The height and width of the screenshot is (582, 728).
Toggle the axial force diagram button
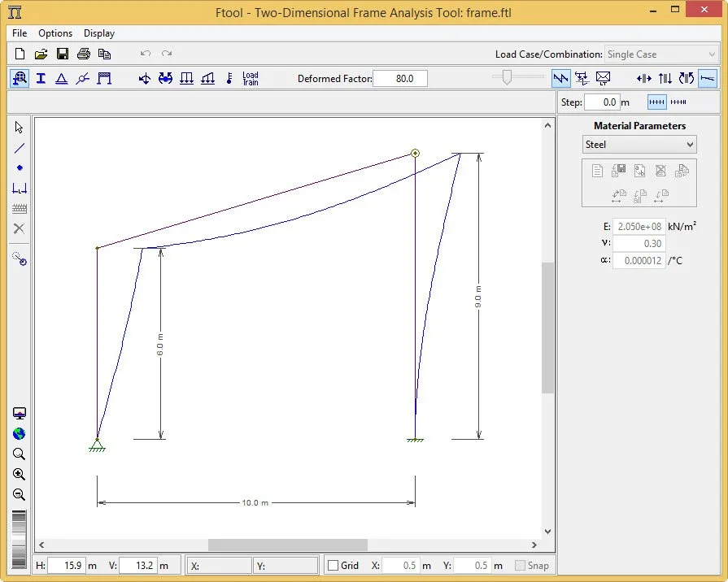pos(644,78)
